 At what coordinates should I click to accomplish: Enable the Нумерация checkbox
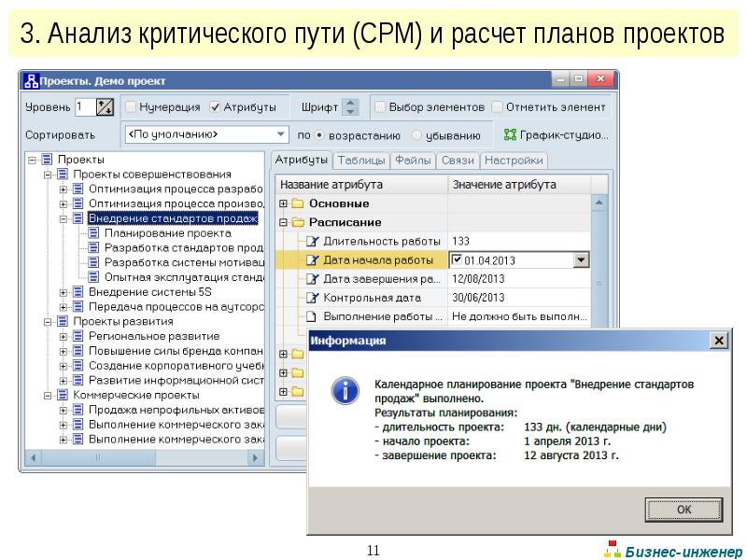[132, 107]
